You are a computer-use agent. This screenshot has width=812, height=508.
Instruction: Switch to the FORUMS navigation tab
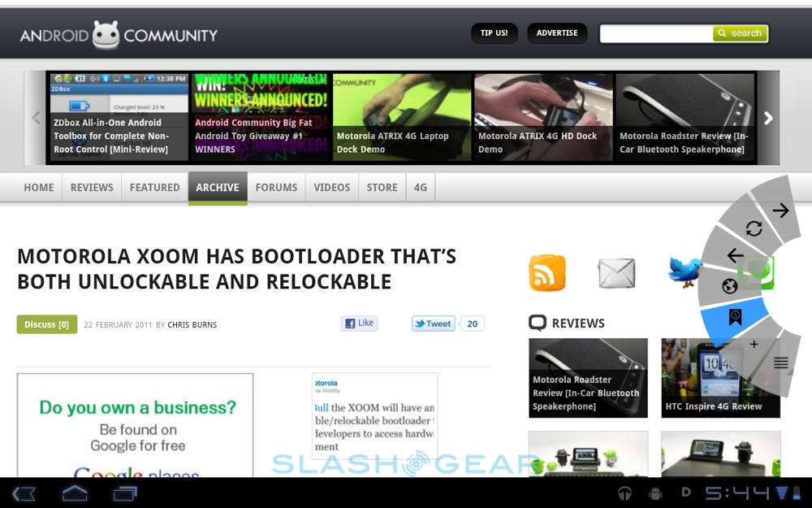[x=276, y=187]
